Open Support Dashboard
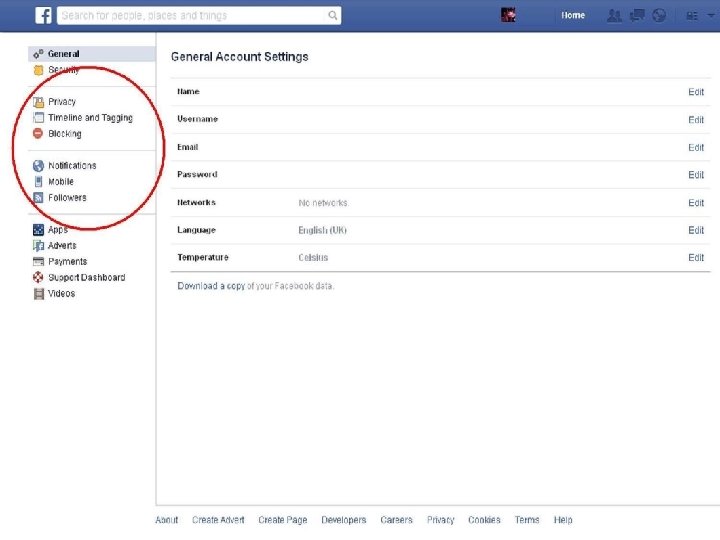 pyautogui.click(x=86, y=277)
